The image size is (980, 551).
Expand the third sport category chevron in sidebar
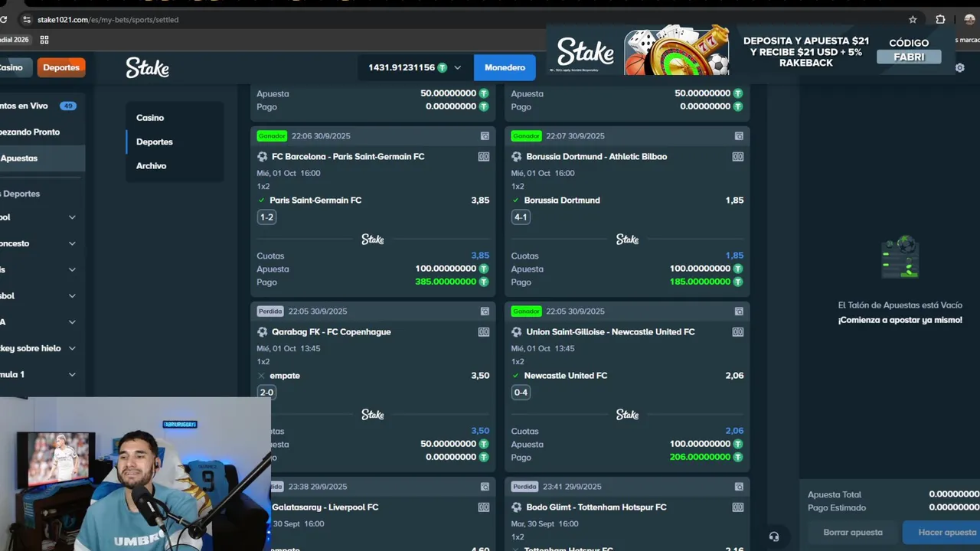click(x=72, y=269)
